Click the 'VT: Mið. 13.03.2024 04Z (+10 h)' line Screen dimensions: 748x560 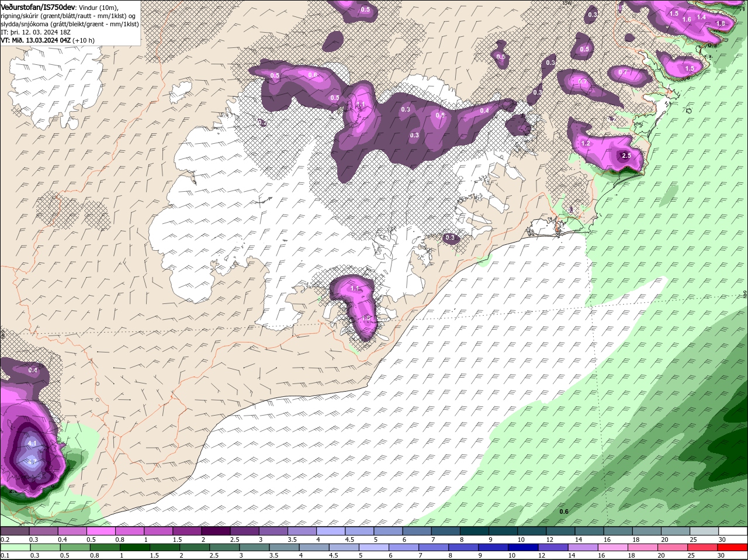[x=47, y=40]
